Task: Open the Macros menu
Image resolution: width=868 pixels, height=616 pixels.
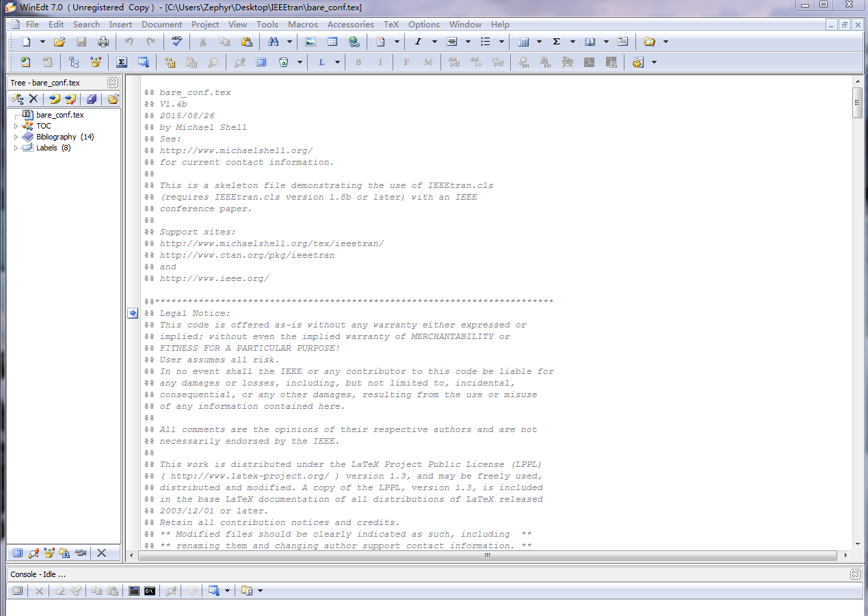Action: [x=303, y=25]
